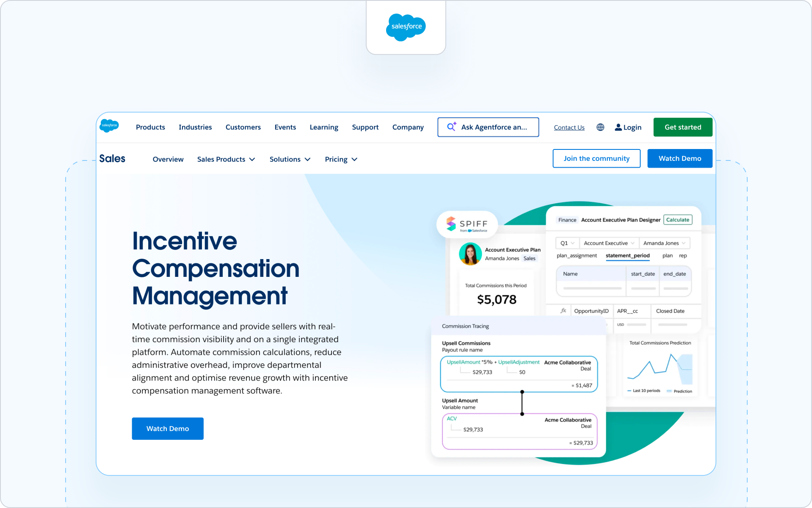
Task: Select the rep tab
Action: tap(683, 256)
